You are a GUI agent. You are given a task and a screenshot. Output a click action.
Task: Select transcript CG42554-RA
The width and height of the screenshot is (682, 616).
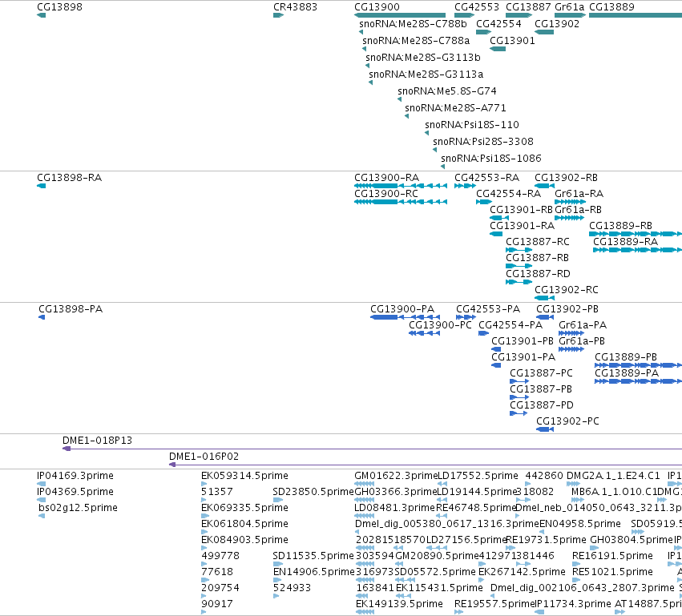coord(508,194)
